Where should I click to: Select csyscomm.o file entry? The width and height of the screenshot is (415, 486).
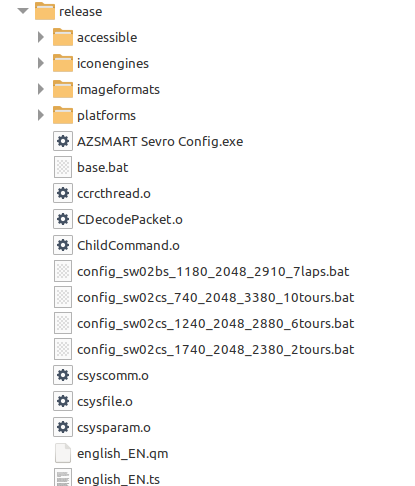coord(113,375)
